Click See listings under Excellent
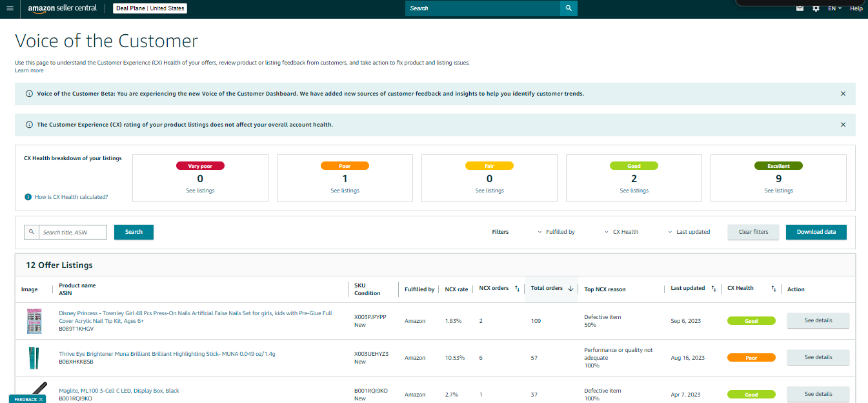Viewport: 868px width, 403px height. pos(778,191)
